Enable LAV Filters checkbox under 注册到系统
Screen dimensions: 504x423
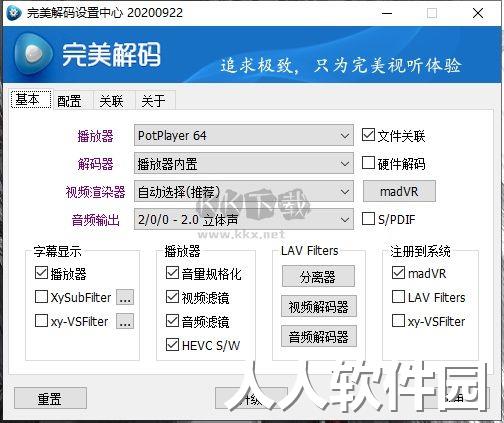[398, 296]
